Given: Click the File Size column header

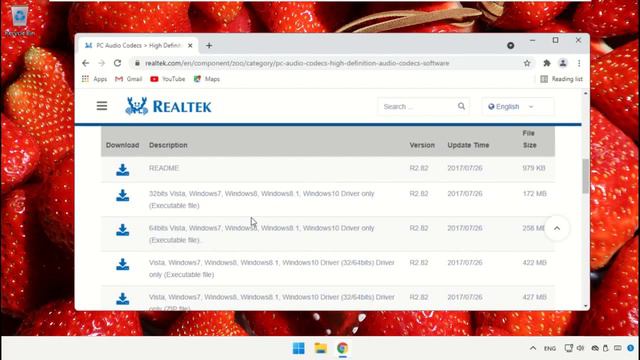Looking at the screenshot, I should point(529,139).
